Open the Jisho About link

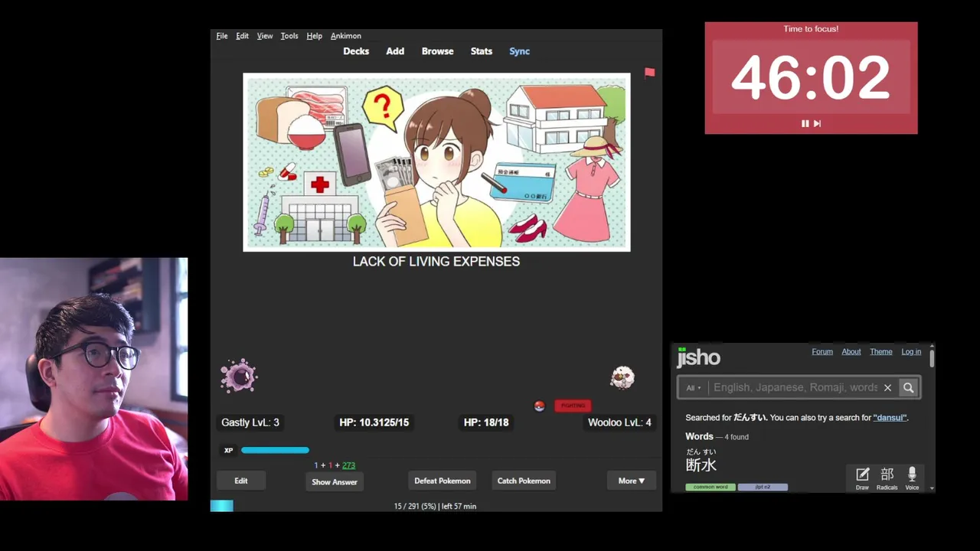tap(851, 352)
